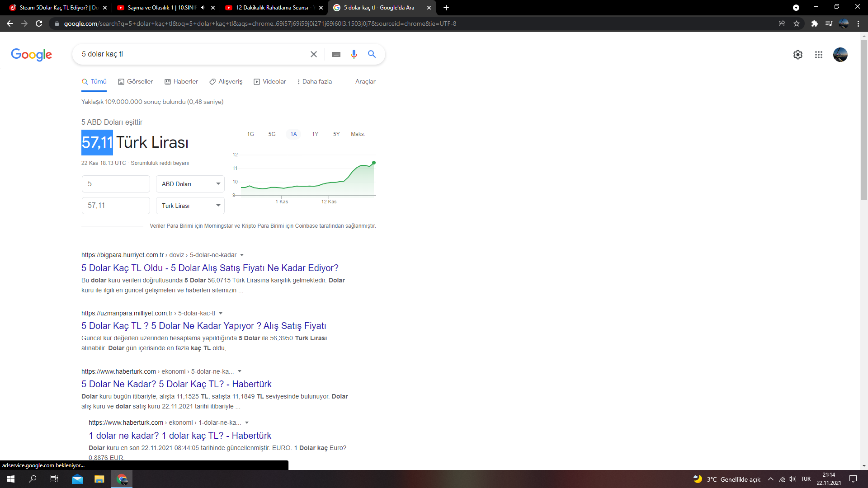
Task: Select 5Y chart range
Action: pyautogui.click(x=336, y=134)
